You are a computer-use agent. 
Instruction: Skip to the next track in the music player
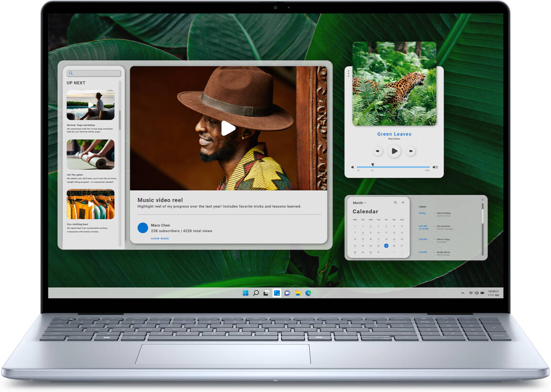click(x=411, y=151)
